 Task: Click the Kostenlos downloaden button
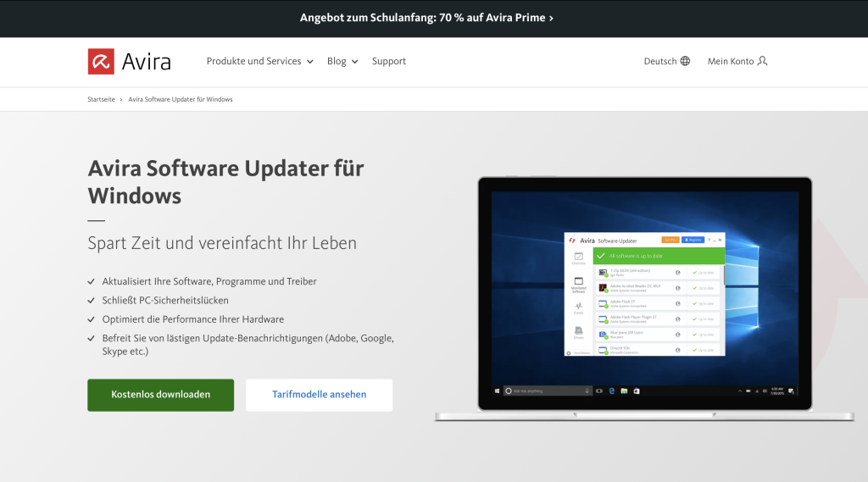pyautogui.click(x=160, y=395)
